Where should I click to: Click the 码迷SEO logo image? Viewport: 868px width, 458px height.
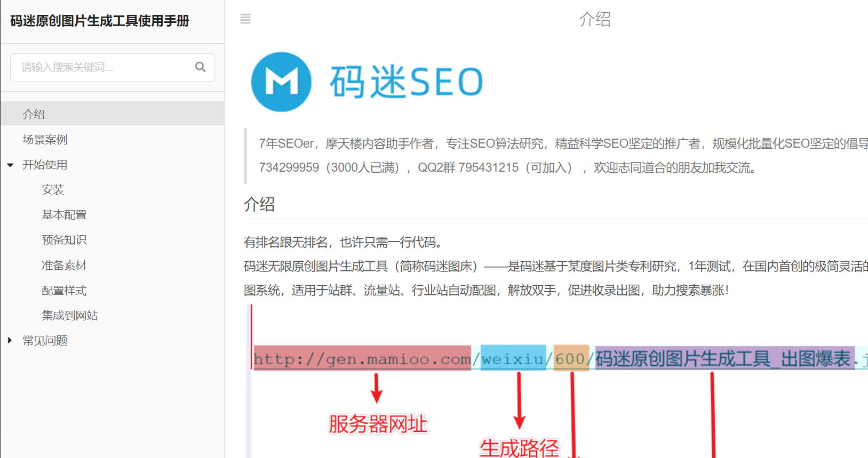click(x=367, y=82)
